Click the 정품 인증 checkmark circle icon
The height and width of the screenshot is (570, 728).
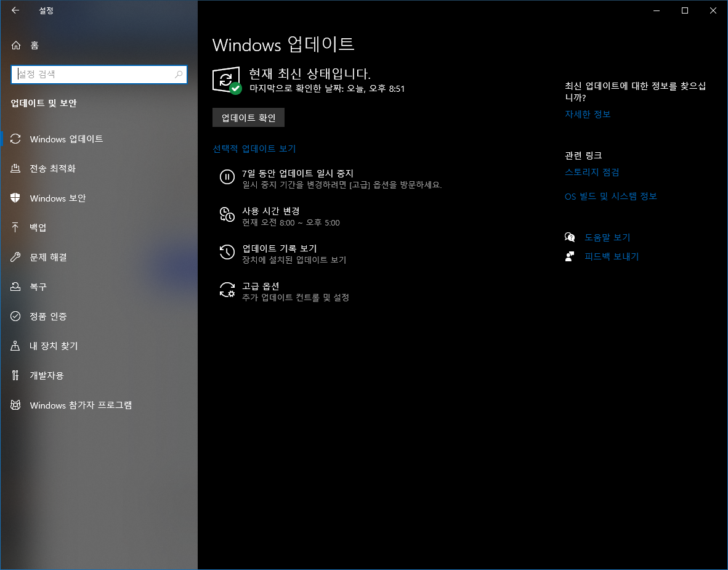pos(15,316)
